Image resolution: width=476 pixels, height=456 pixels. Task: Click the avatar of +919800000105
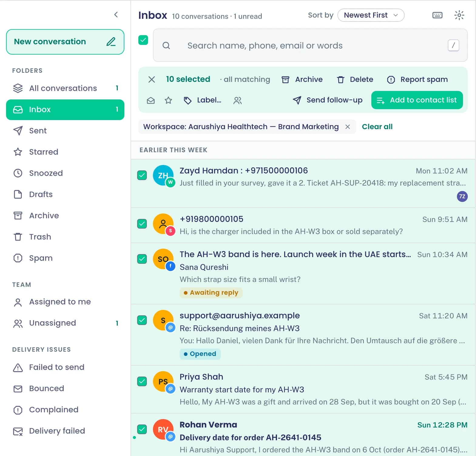(x=163, y=224)
